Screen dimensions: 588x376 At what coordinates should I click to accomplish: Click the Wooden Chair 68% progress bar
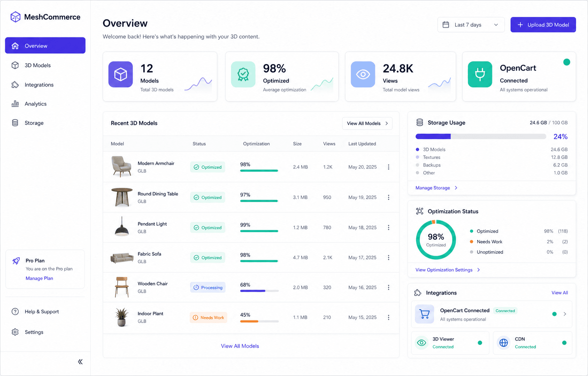[x=259, y=291]
